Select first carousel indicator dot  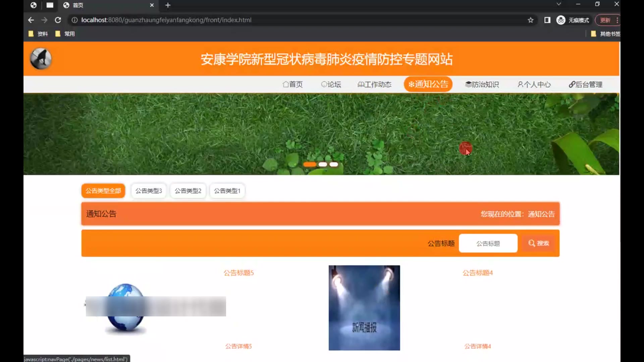pyautogui.click(x=309, y=164)
